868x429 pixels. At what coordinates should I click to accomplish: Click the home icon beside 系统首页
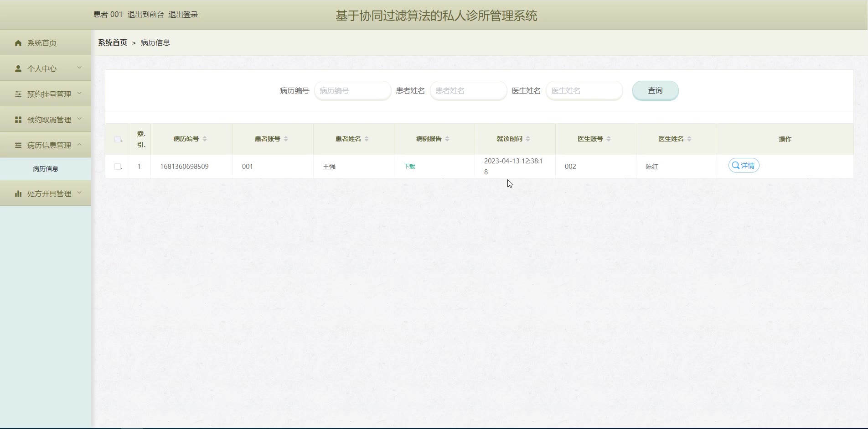(x=18, y=43)
